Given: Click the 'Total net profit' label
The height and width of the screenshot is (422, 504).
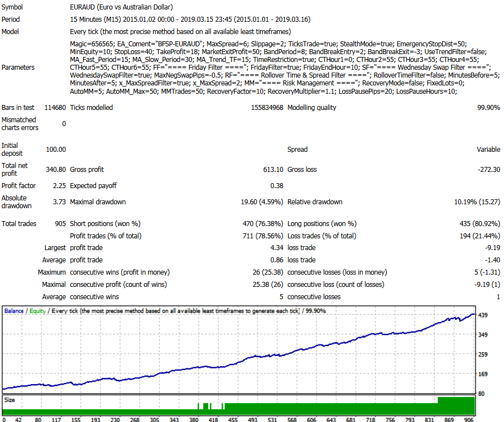Looking at the screenshot, I should 15,169.
